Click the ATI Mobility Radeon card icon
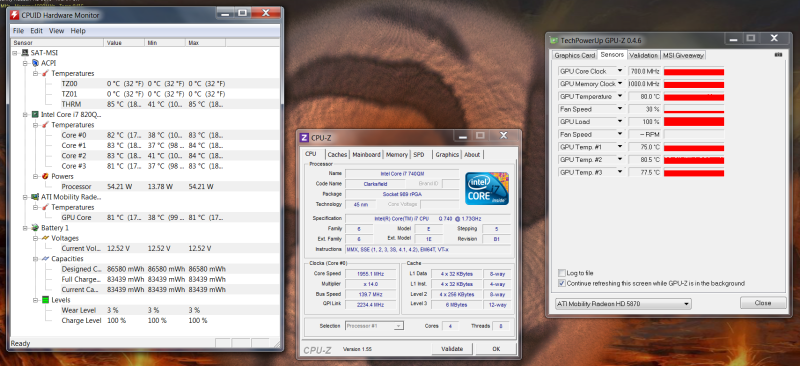This screenshot has width=800, height=366. click(x=35, y=197)
